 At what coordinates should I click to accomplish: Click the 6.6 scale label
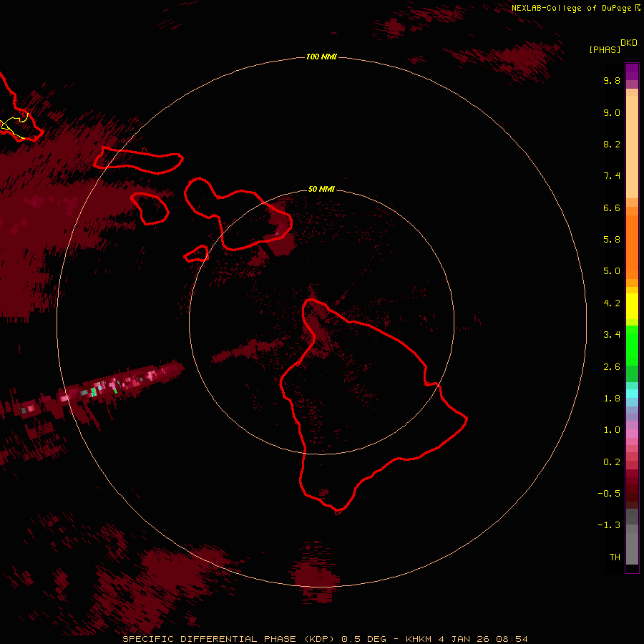click(x=612, y=208)
